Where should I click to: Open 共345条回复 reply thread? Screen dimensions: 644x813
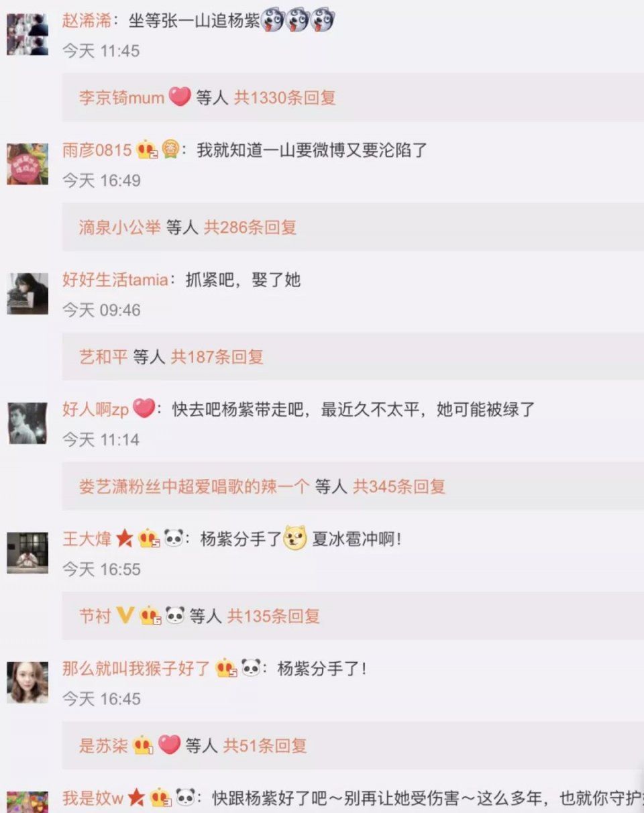click(399, 486)
